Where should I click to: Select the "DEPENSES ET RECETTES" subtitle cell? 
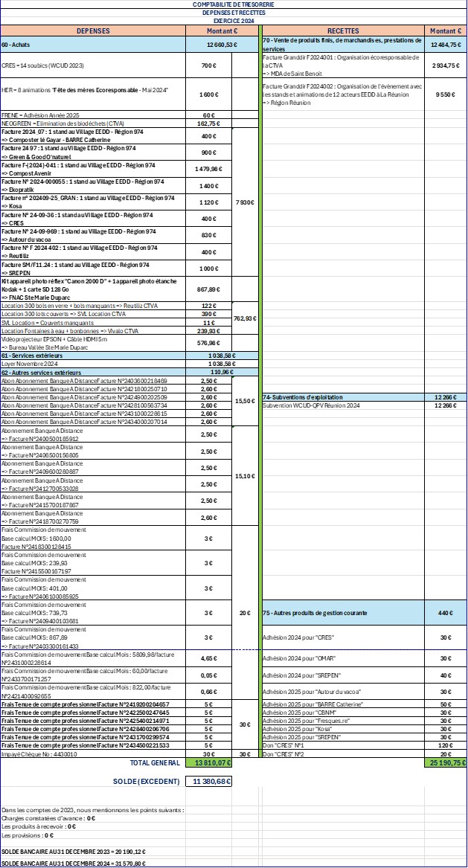[x=233, y=12]
